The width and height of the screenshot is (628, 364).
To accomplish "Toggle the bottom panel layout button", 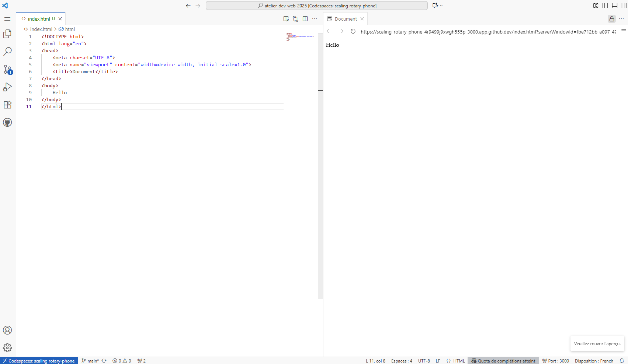I will pyautogui.click(x=615, y=6).
